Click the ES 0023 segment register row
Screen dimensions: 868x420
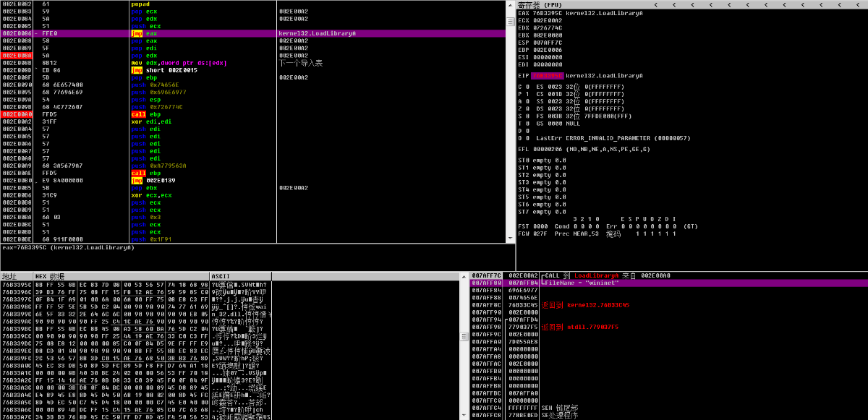pos(572,87)
